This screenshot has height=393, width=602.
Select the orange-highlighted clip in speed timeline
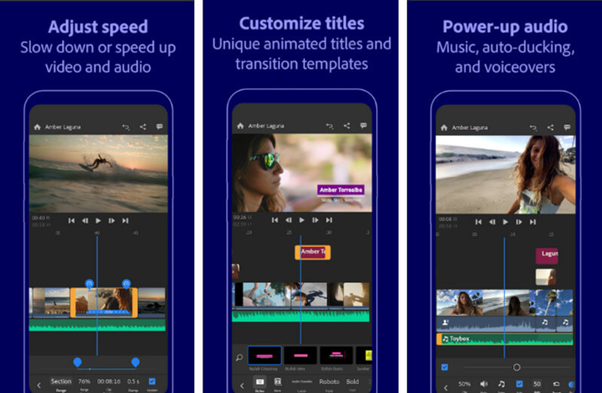point(104,302)
